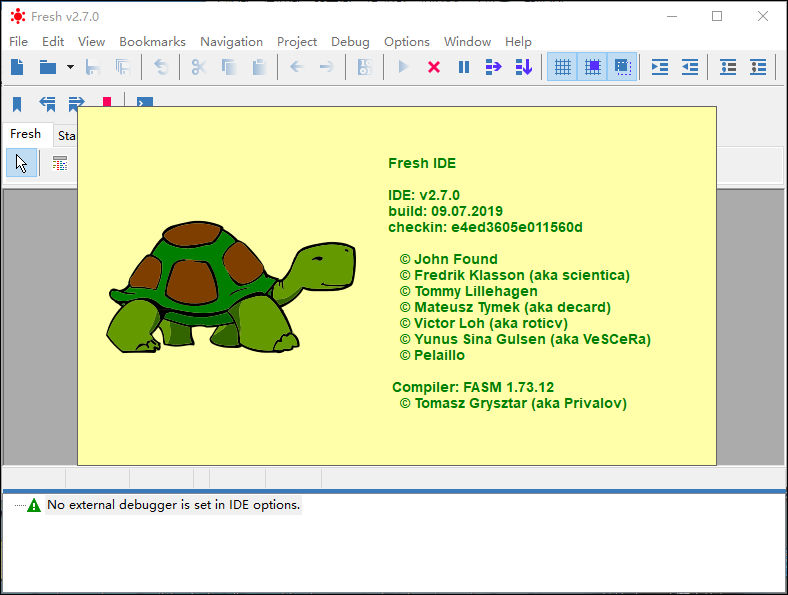788x595 pixels.
Task: Click the Step into down-arrow icon
Action: [523, 67]
